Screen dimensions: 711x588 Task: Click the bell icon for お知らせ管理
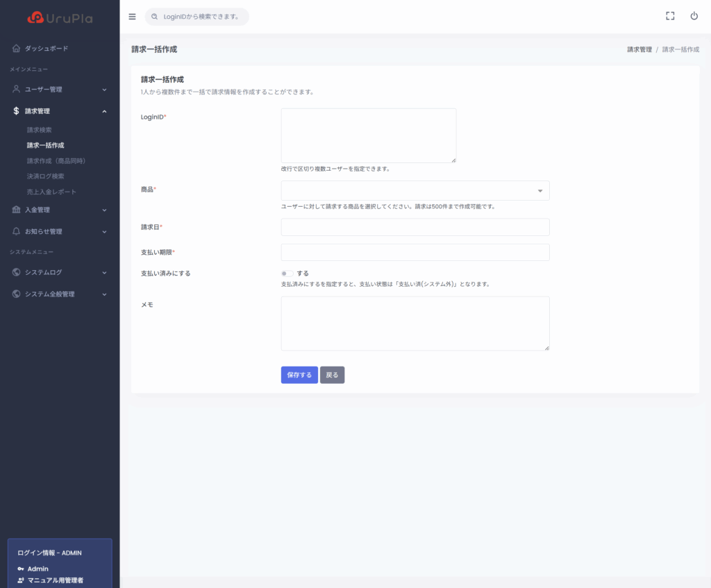(17, 231)
